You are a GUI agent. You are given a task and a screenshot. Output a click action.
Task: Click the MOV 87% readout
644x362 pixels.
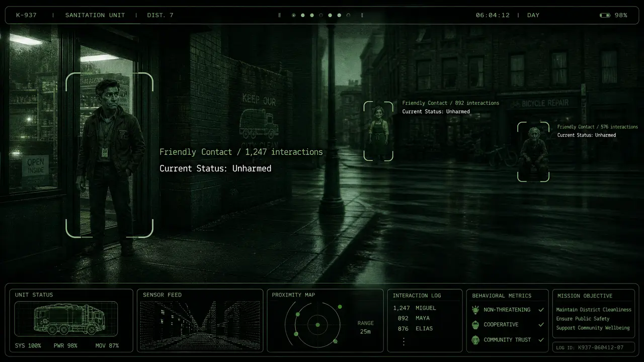(107, 346)
